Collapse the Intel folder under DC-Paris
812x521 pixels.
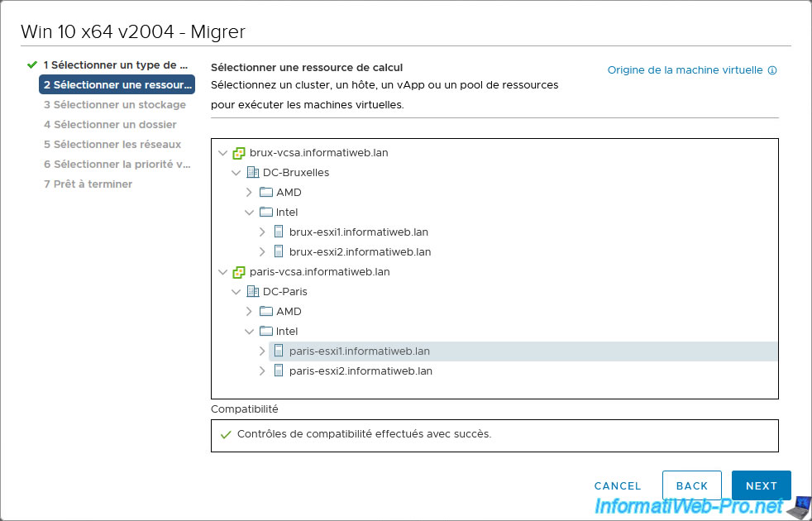click(x=249, y=331)
